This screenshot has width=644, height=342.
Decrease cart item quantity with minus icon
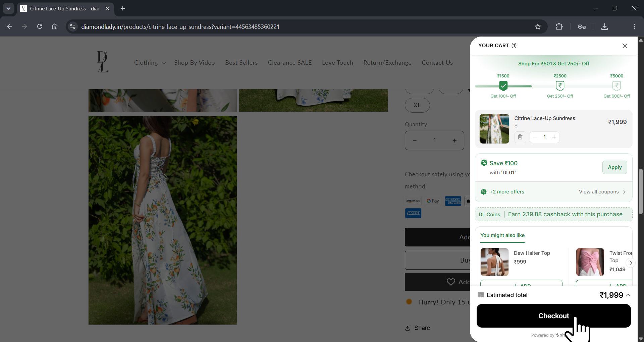tap(535, 137)
